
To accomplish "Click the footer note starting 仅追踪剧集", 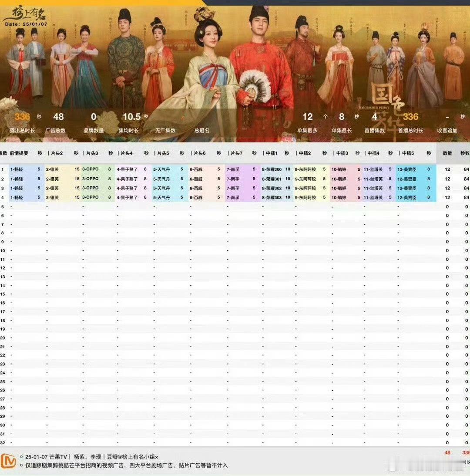I will click(x=126, y=465).
